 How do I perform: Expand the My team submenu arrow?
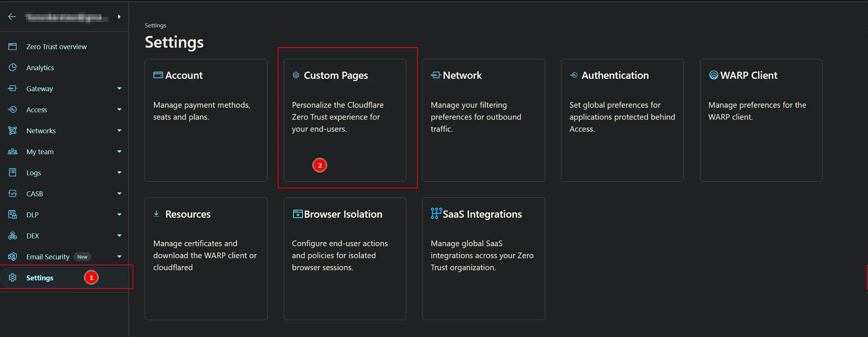[x=119, y=152]
